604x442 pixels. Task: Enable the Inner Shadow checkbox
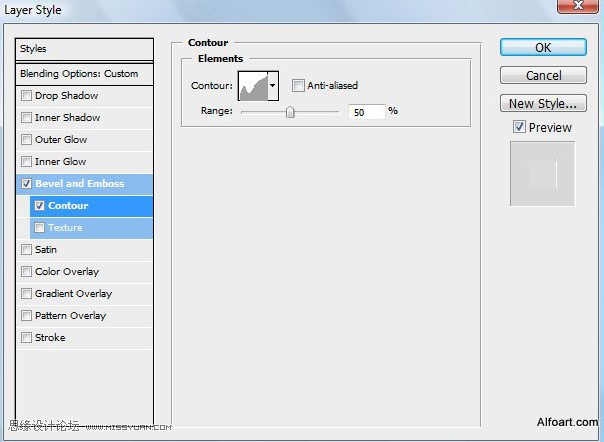click(26, 117)
